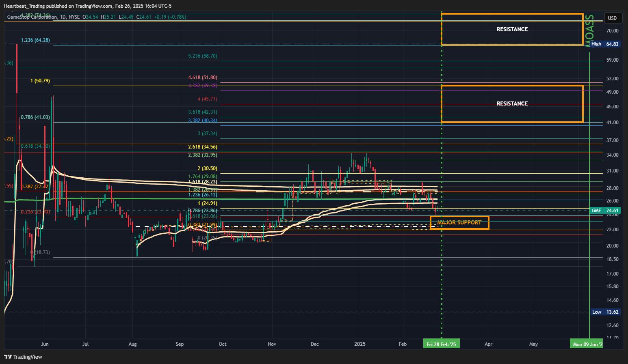Select the RESISTANCE rectangle near 45.00

[x=512, y=103]
